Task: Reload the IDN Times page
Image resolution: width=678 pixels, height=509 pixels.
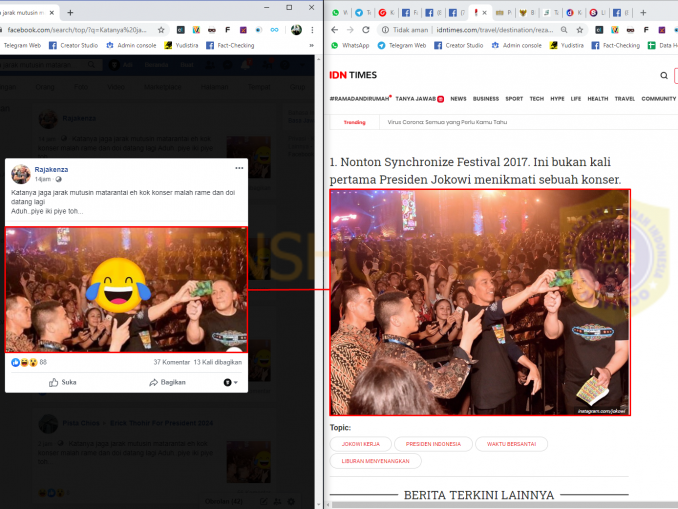Action: tap(366, 30)
